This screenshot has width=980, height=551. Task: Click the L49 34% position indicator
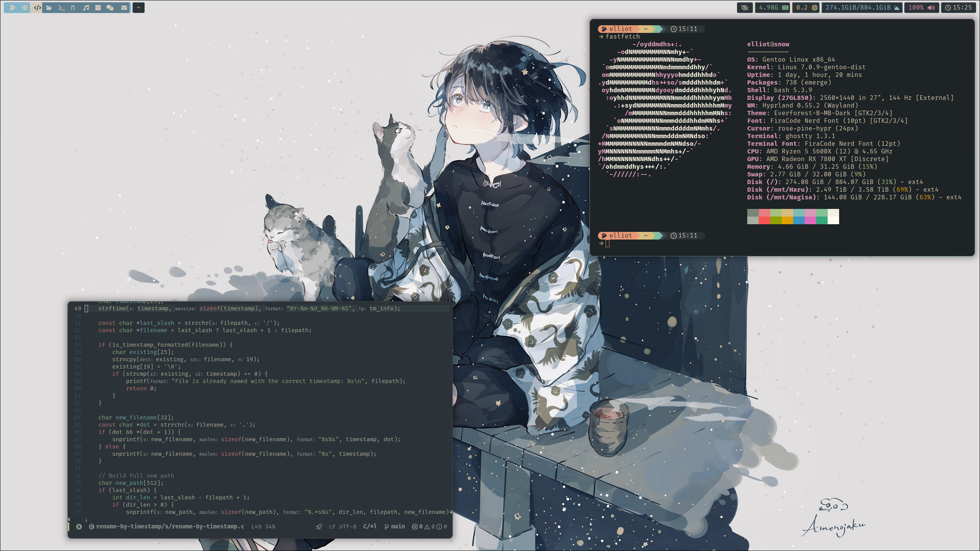263,527
